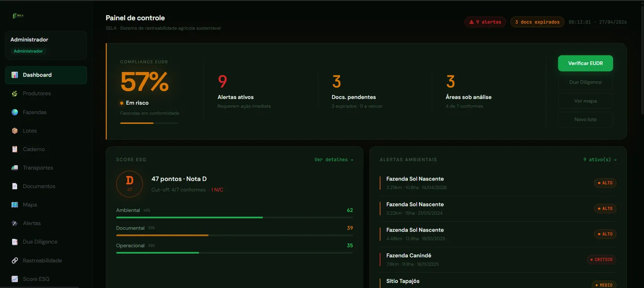
Task: Open the Dashboard menu item
Action: pyautogui.click(x=46, y=75)
